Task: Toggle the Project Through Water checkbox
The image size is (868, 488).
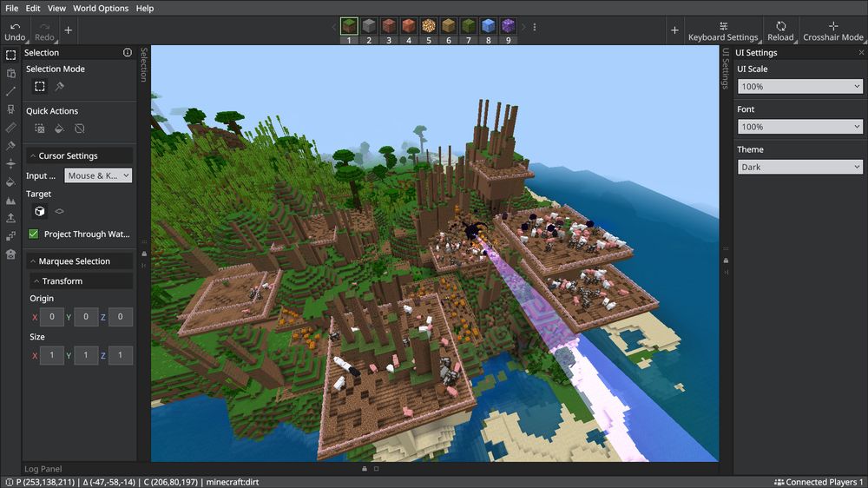Action: pyautogui.click(x=34, y=234)
